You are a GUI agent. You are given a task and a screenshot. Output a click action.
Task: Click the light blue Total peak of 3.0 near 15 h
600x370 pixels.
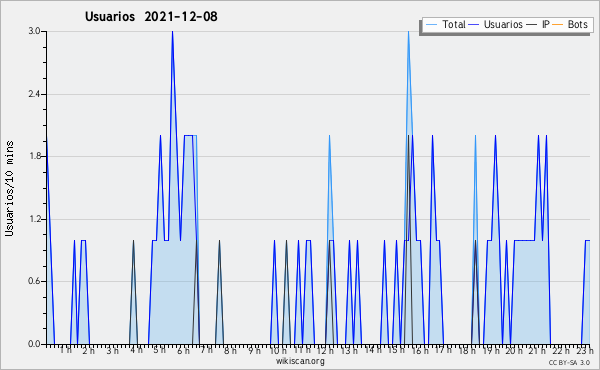click(x=408, y=33)
